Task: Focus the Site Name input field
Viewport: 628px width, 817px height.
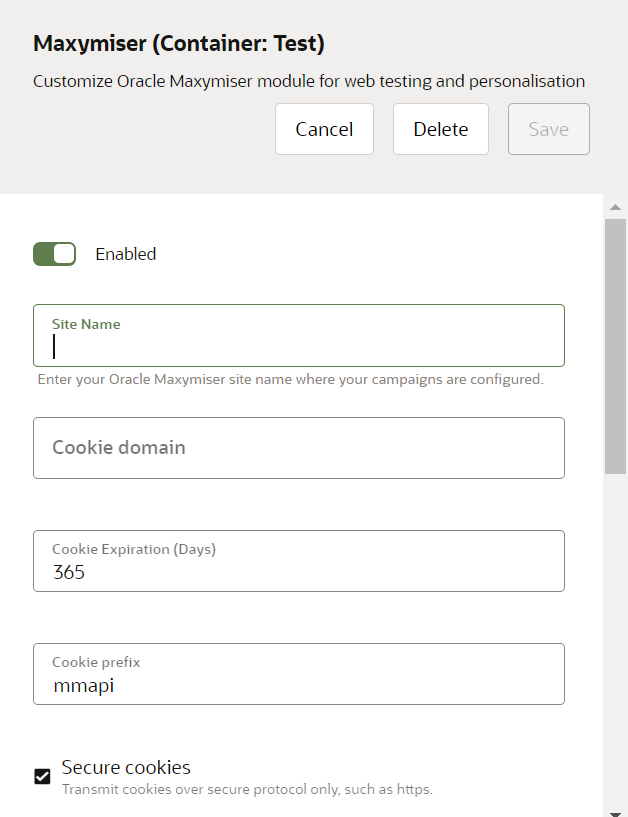Action: click(x=298, y=346)
